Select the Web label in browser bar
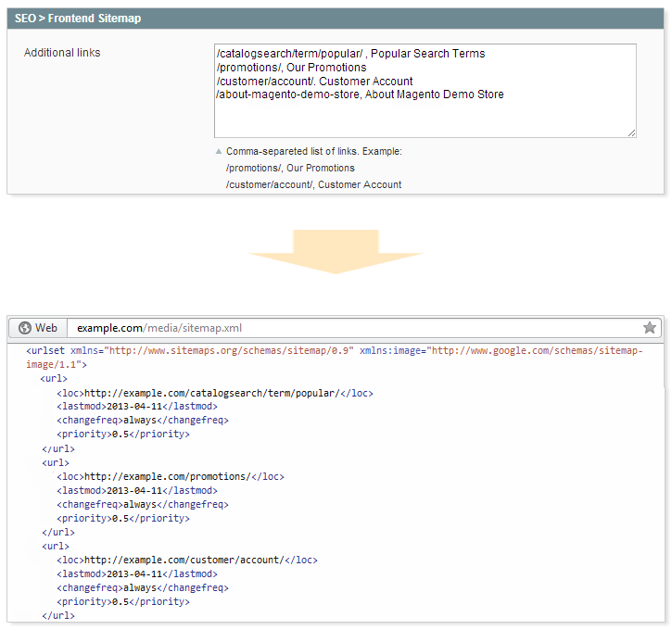The height and width of the screenshot is (630, 672). [46, 328]
